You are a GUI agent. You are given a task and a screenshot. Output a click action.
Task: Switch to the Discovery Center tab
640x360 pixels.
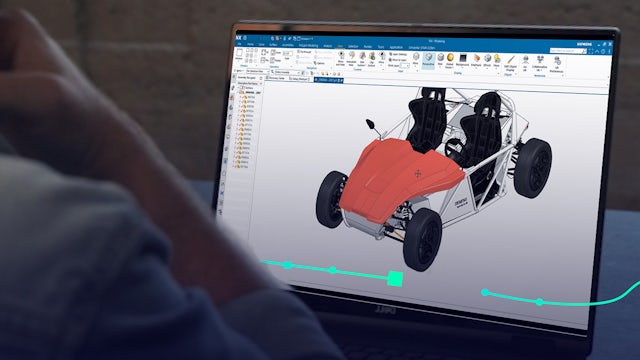[x=276, y=78]
